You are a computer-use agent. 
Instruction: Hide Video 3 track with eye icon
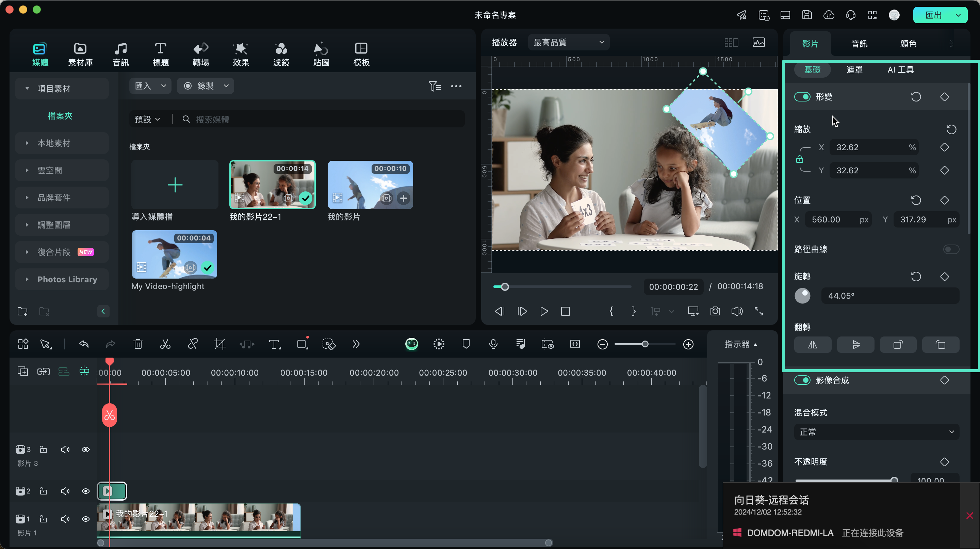pyautogui.click(x=86, y=450)
